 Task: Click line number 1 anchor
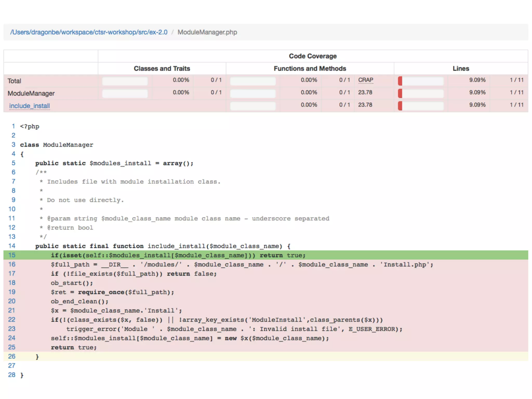(x=13, y=126)
